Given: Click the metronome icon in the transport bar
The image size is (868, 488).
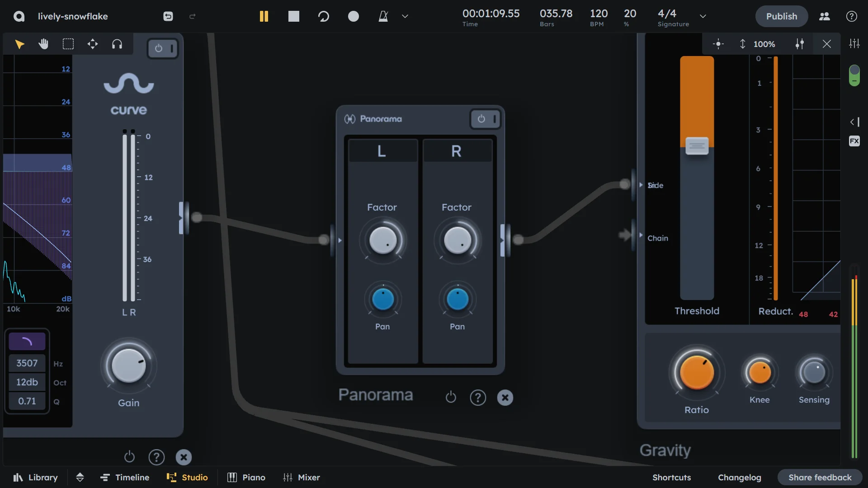Looking at the screenshot, I should click(x=384, y=16).
